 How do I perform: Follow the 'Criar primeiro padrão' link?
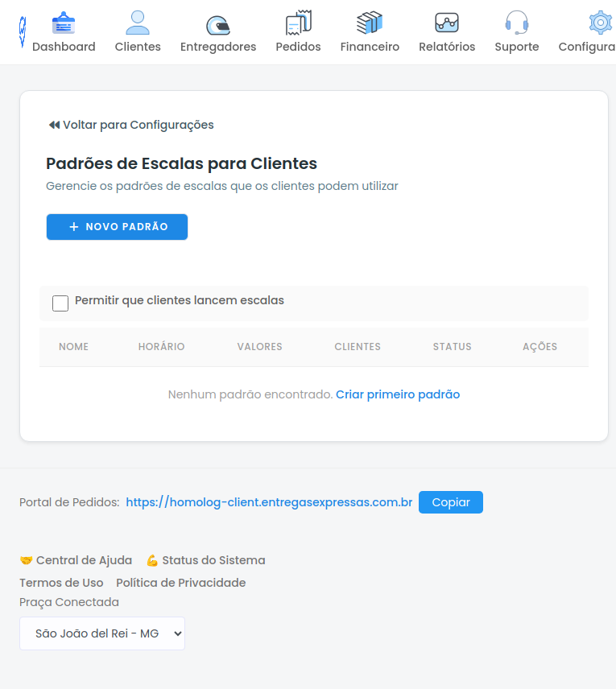398,394
